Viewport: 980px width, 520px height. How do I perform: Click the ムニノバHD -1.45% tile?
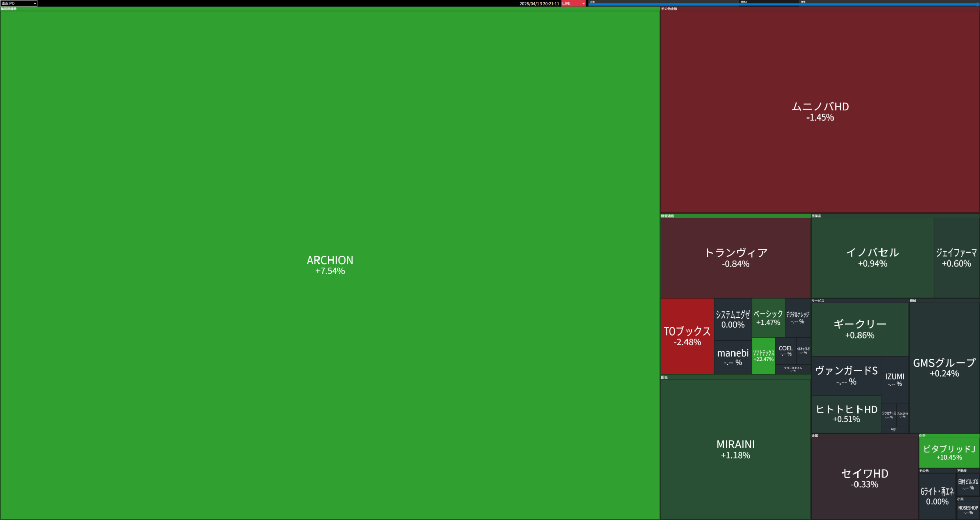click(820, 111)
